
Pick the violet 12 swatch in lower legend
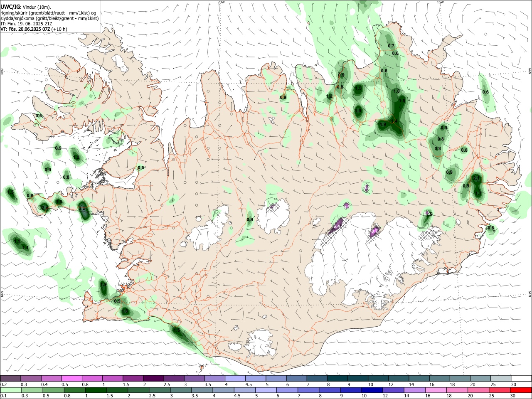(x=394, y=390)
